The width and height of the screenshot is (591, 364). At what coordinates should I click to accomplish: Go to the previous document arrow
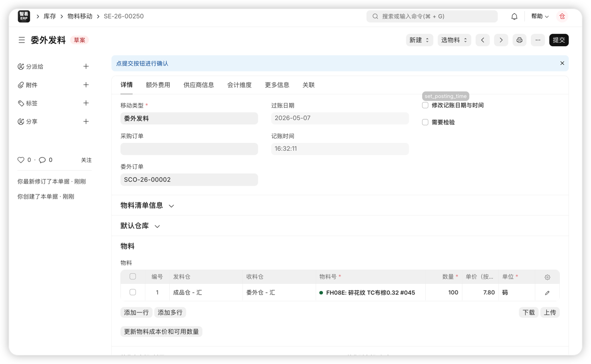tap(483, 40)
